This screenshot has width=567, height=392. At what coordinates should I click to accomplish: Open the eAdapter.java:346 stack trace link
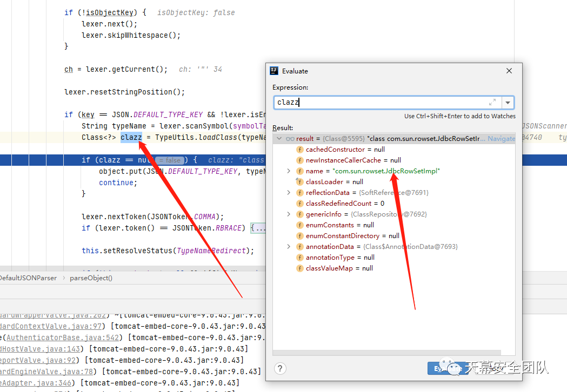(36, 383)
